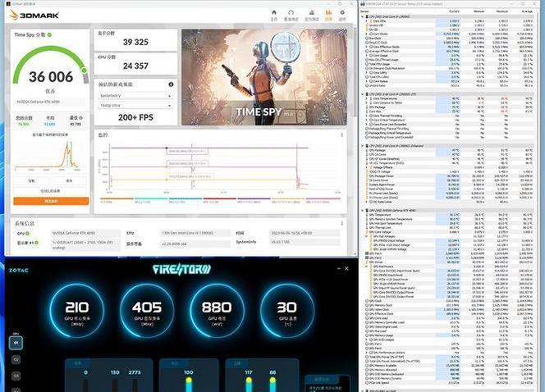
Task: Click the save button under the score distribution chart
Action: pos(69,181)
